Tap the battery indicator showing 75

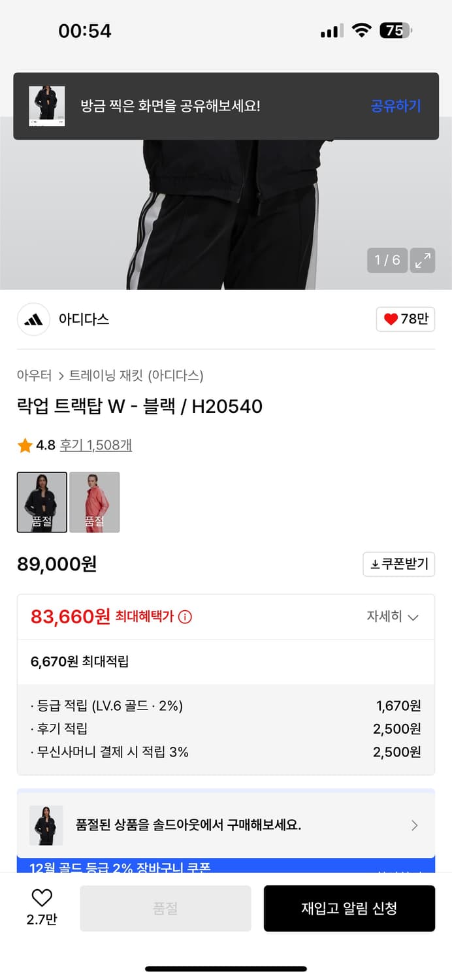396,29
